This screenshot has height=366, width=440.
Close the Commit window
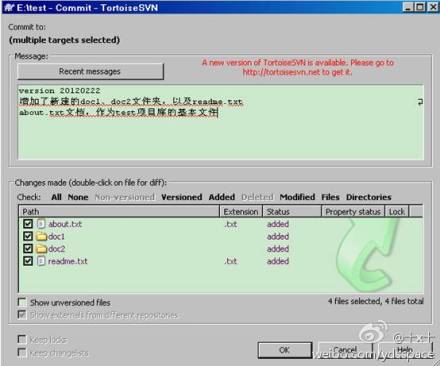(x=433, y=7)
